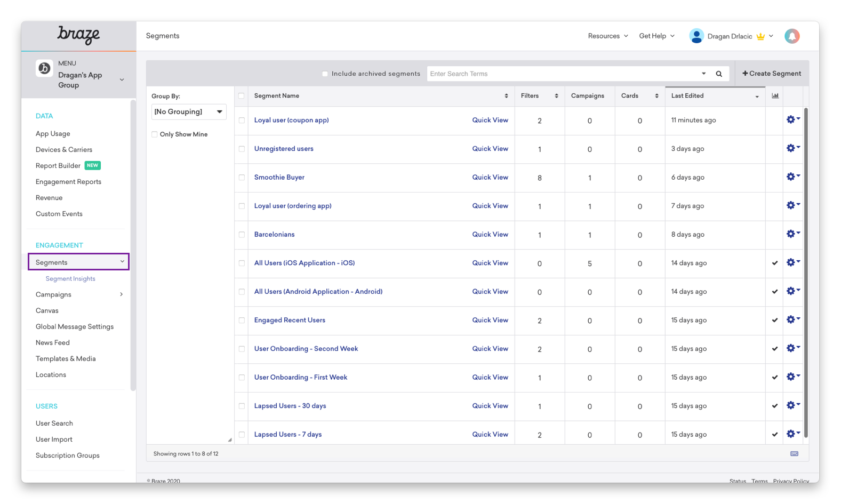Collapse the Segments sidebar chevron
Image resolution: width=841 pixels, height=504 pixels.
click(122, 262)
